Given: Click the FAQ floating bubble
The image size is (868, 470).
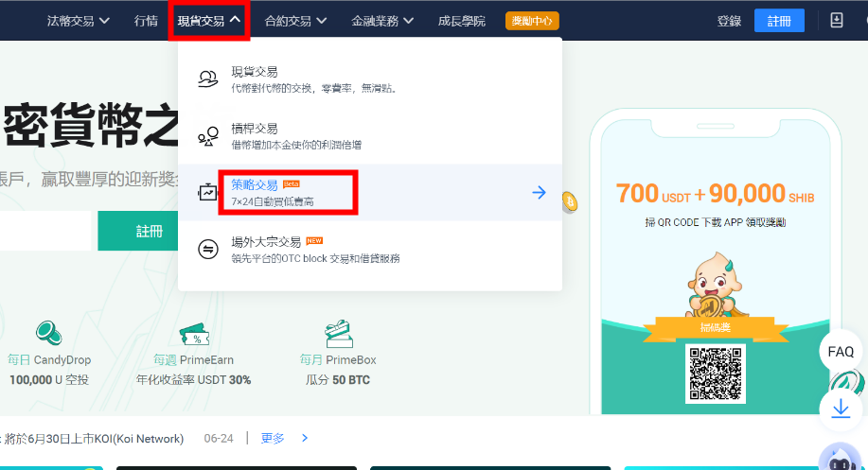Looking at the screenshot, I should point(841,352).
